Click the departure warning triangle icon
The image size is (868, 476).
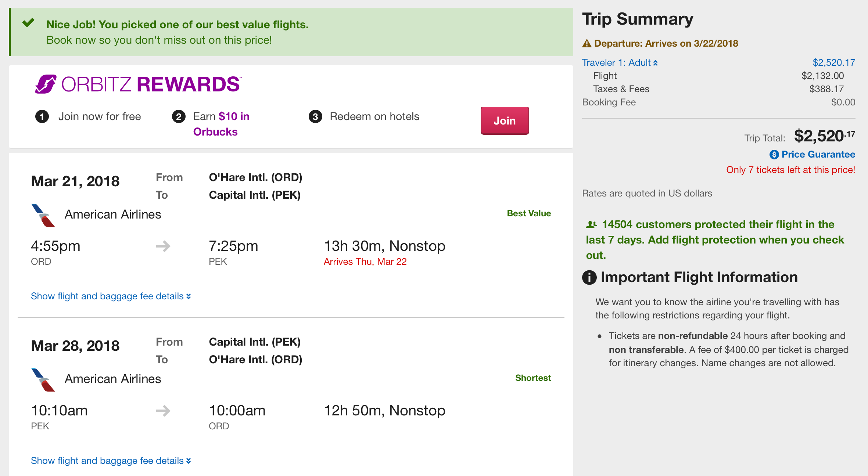tap(587, 44)
